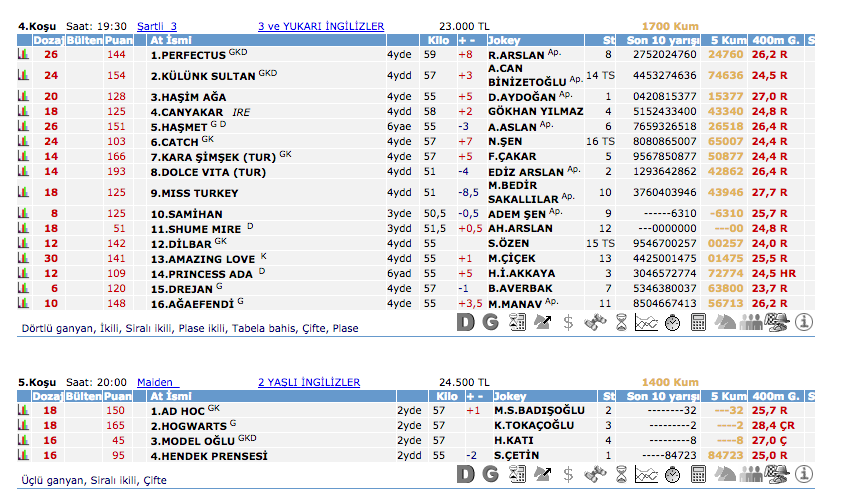Click jockey name GÖKHAN YILMAZ
The image size is (844, 503).
coord(536,111)
